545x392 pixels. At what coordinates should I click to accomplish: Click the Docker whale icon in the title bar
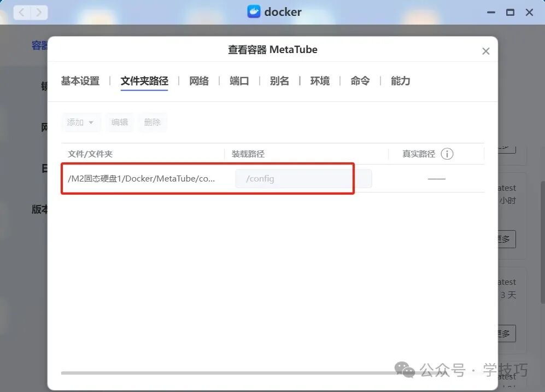pyautogui.click(x=253, y=11)
